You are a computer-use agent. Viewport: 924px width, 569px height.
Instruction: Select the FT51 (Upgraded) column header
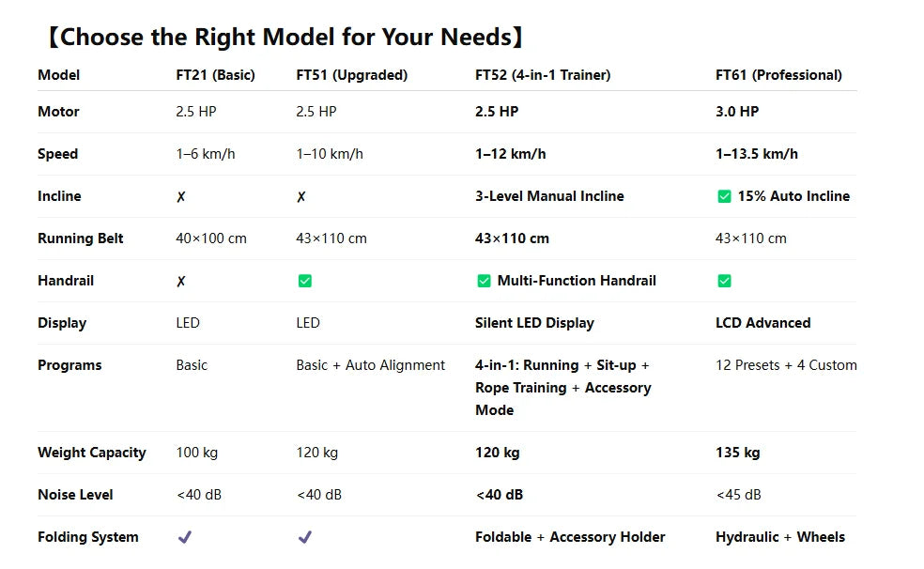coord(351,75)
